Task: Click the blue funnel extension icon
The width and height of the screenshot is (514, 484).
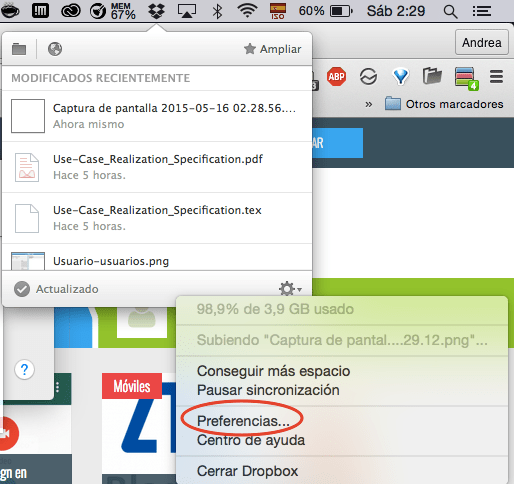Action: tap(400, 77)
